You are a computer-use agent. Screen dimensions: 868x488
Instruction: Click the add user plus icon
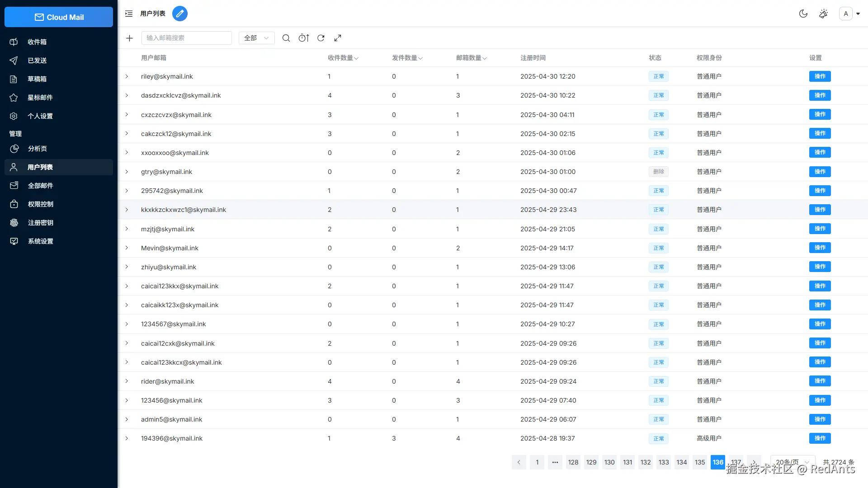[x=129, y=38]
